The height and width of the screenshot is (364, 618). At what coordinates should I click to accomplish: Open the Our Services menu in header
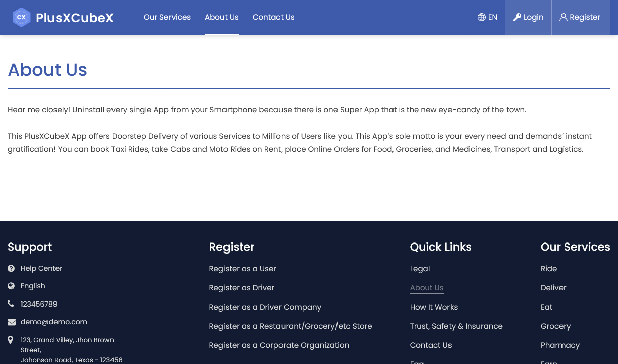coord(167,17)
